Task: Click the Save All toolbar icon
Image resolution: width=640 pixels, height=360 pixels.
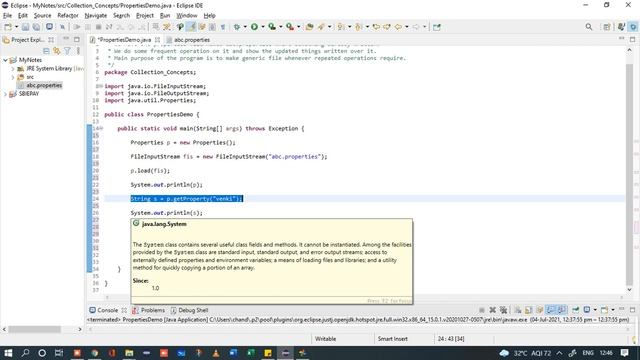Action: tap(36, 27)
